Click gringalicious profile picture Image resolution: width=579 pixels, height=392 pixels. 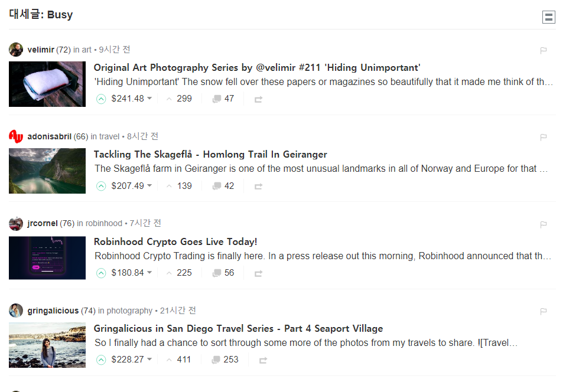coord(16,311)
